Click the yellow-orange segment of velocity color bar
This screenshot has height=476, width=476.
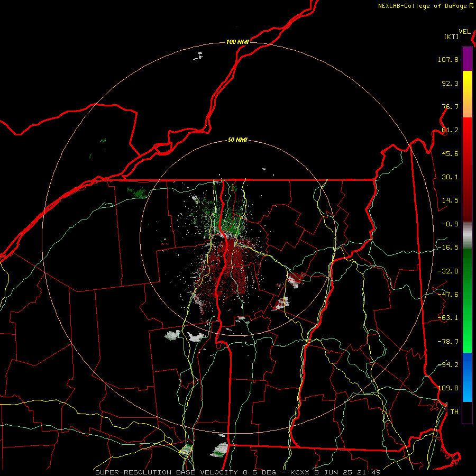[x=467, y=94]
